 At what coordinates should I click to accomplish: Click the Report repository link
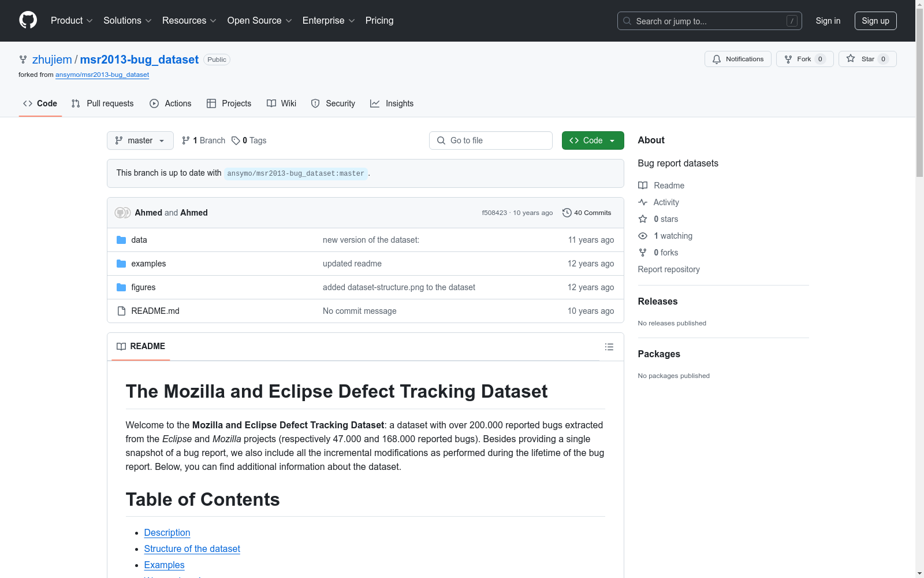coord(669,269)
